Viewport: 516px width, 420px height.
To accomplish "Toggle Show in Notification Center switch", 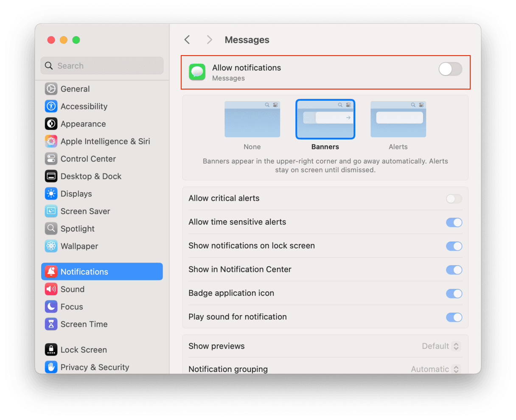I will (454, 270).
